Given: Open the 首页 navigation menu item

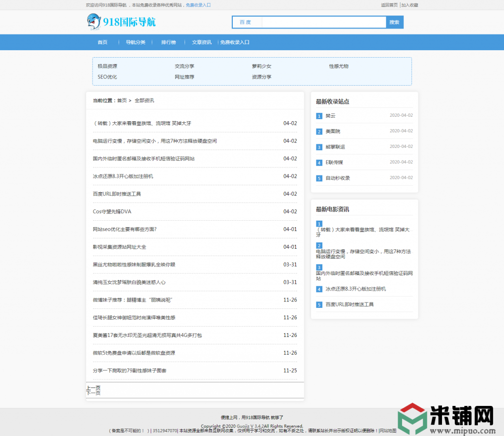Looking at the screenshot, I should (102, 42).
